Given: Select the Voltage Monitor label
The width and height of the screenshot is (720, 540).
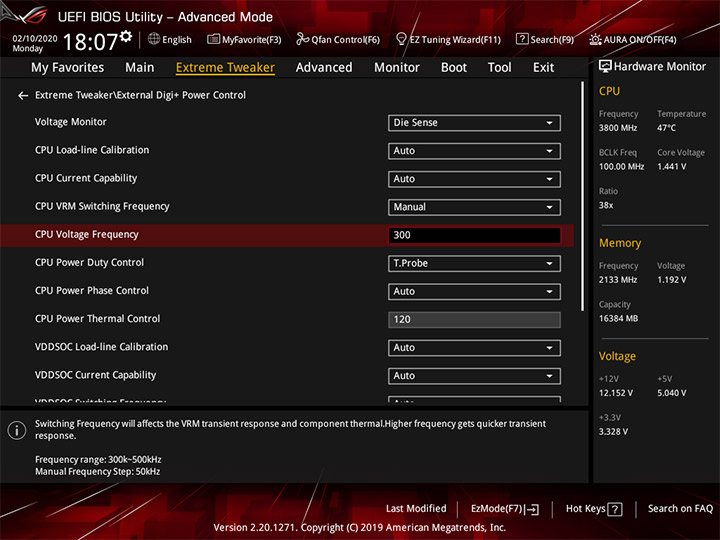Looking at the screenshot, I should 71,122.
